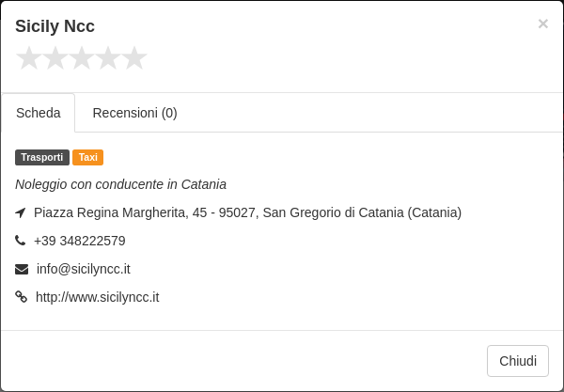Click the Chiudi button
The image size is (564, 392).
[x=518, y=361]
